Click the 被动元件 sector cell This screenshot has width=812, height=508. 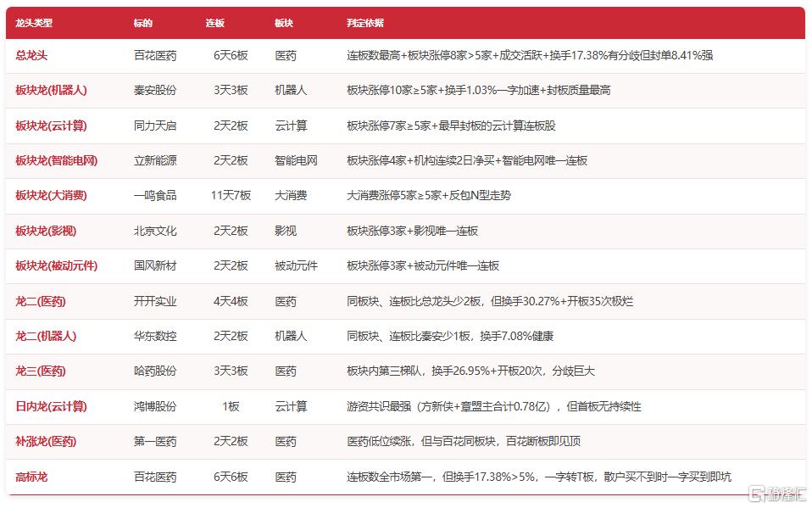coord(296,266)
